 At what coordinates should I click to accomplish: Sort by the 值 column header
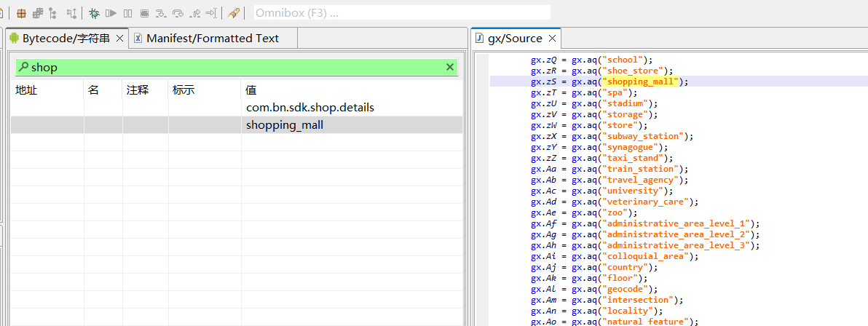pos(251,90)
